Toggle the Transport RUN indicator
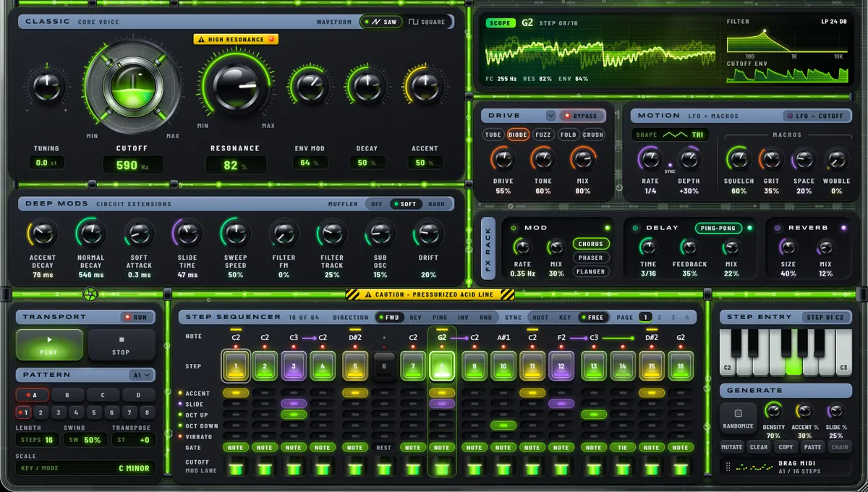 coord(135,317)
